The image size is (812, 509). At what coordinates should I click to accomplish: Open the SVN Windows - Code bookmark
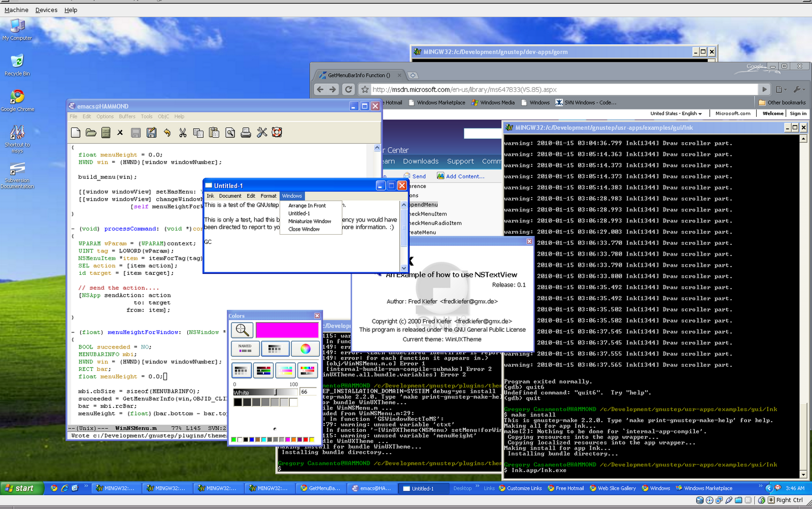point(586,103)
